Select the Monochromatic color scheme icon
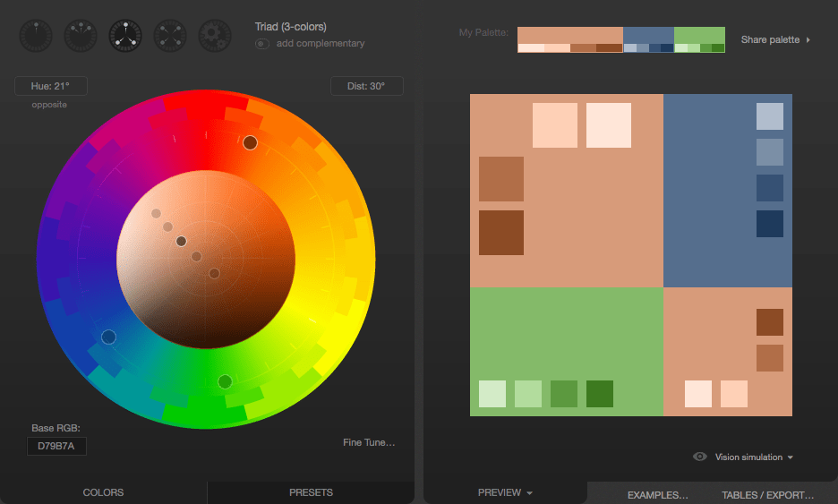The image size is (838, 504). click(x=36, y=35)
